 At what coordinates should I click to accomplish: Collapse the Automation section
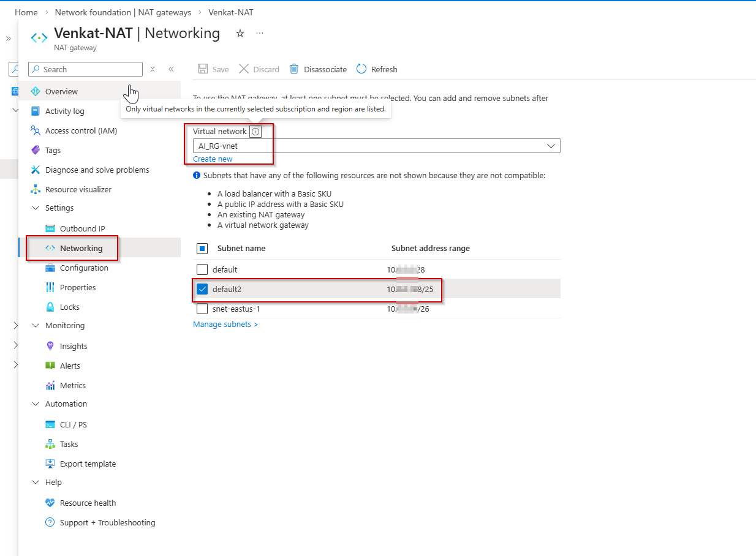click(x=35, y=404)
